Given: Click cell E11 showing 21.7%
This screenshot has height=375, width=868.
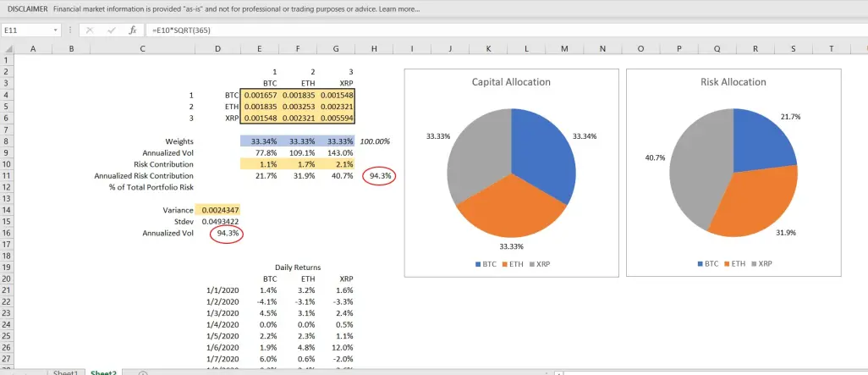Looking at the screenshot, I should (259, 176).
